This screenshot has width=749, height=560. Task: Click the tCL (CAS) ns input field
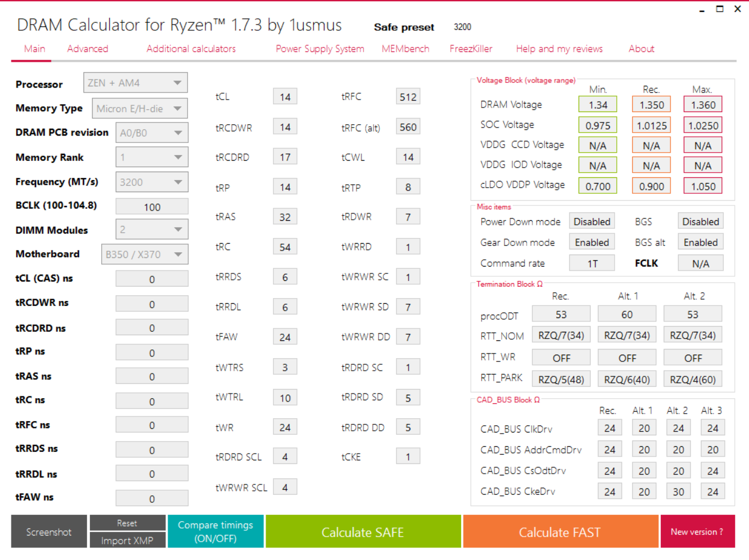(x=152, y=279)
